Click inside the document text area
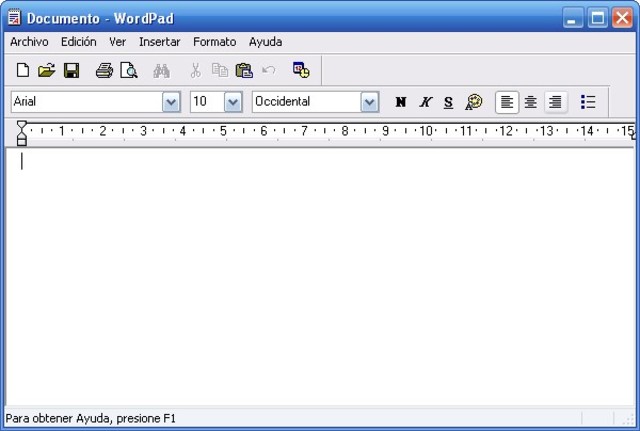 click(x=320, y=278)
